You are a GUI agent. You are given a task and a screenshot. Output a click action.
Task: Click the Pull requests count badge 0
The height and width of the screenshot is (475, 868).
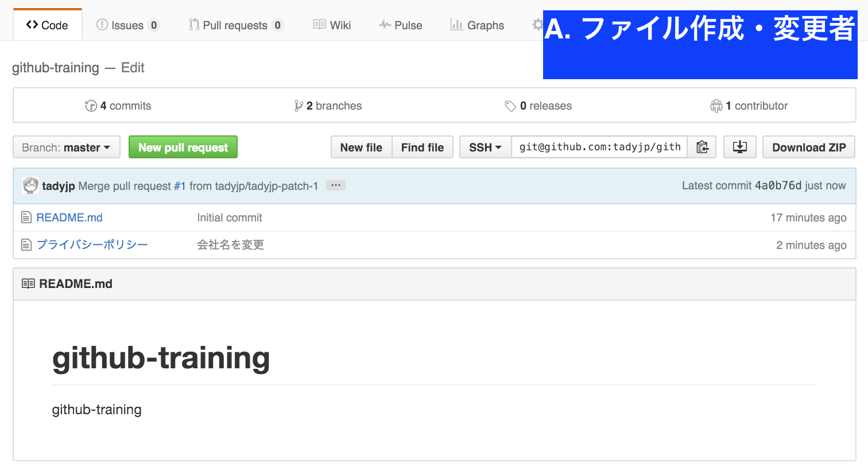point(278,25)
